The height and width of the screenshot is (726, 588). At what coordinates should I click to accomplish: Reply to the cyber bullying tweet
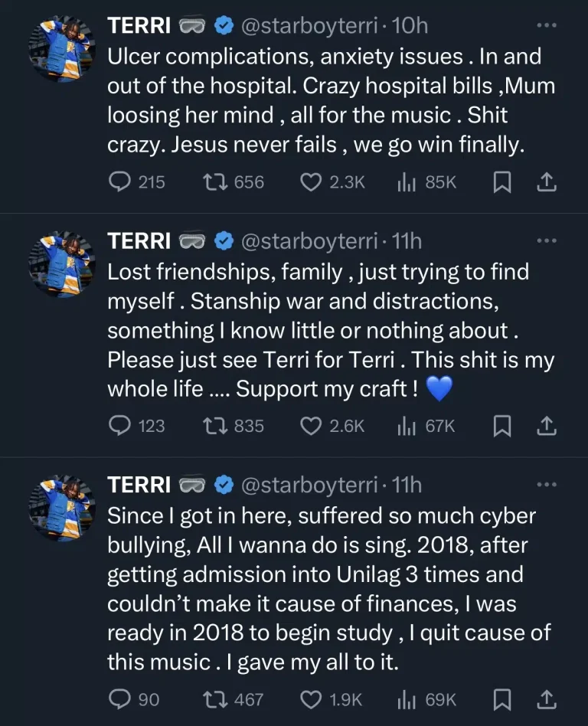[121, 699]
